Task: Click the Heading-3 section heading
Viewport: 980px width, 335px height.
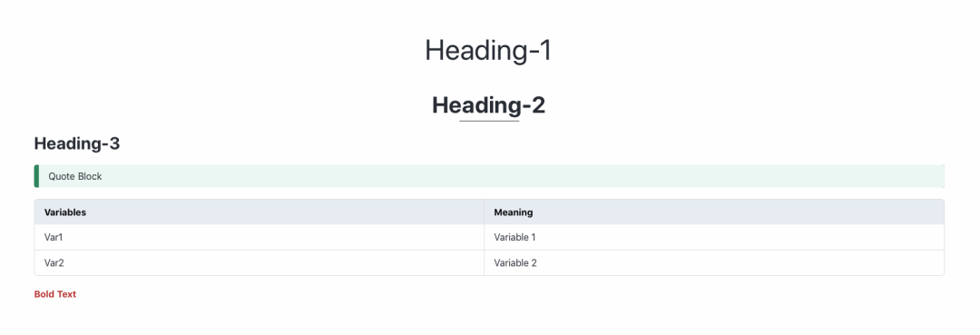Action: (x=77, y=143)
